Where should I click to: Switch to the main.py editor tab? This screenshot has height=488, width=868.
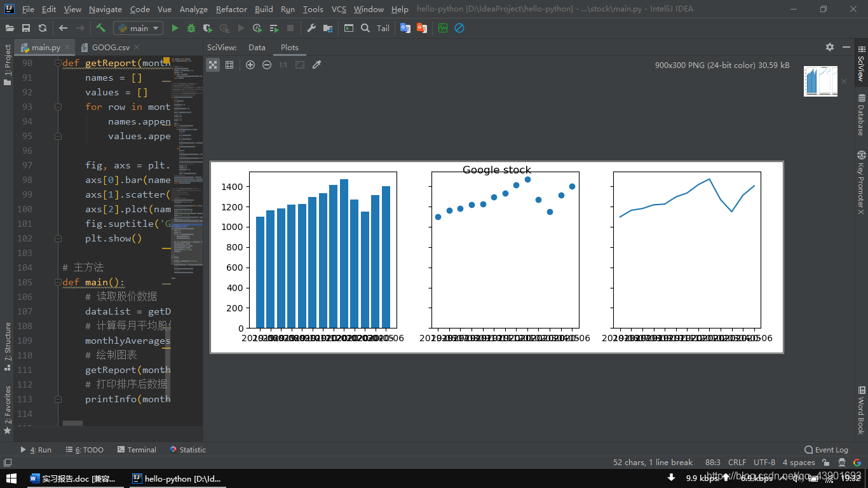[x=46, y=48]
